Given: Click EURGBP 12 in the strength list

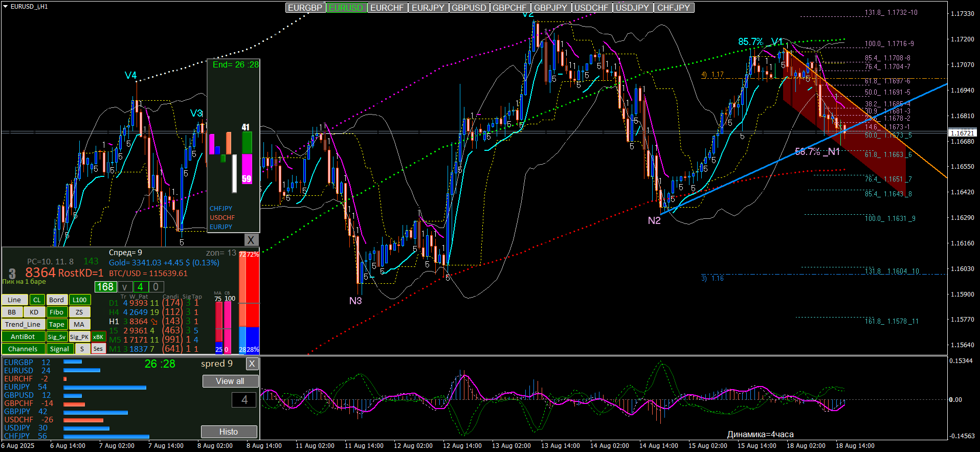Looking at the screenshot, I should click(27, 363).
